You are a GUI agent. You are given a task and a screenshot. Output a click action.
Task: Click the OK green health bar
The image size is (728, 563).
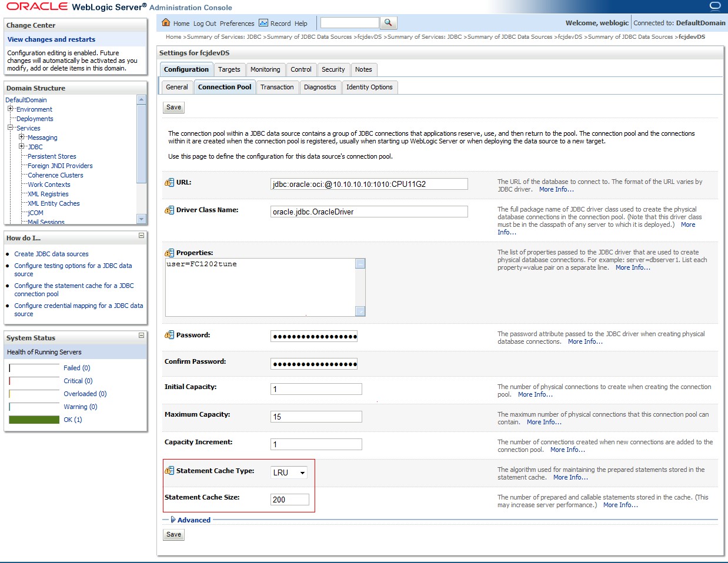pyautogui.click(x=34, y=420)
